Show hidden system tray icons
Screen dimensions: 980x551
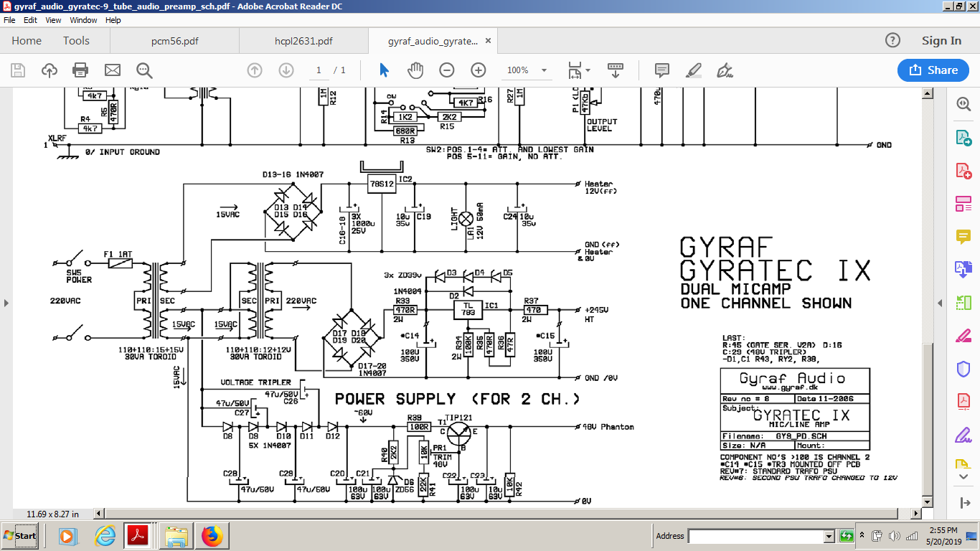[x=864, y=536]
